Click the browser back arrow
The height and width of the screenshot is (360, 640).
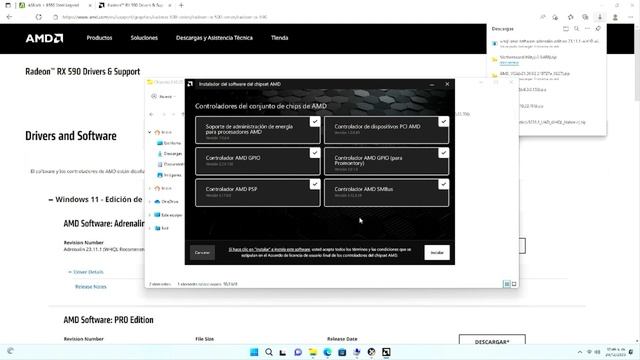[x=9, y=17]
